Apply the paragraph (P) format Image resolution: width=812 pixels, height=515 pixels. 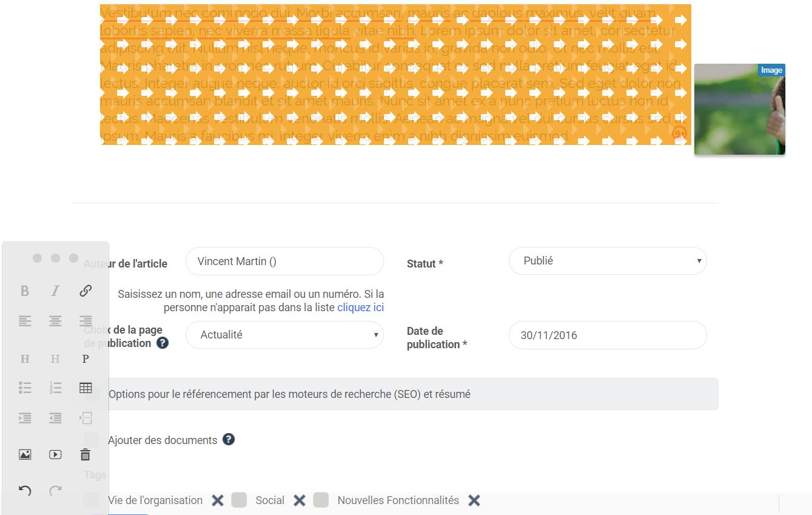[86, 358]
